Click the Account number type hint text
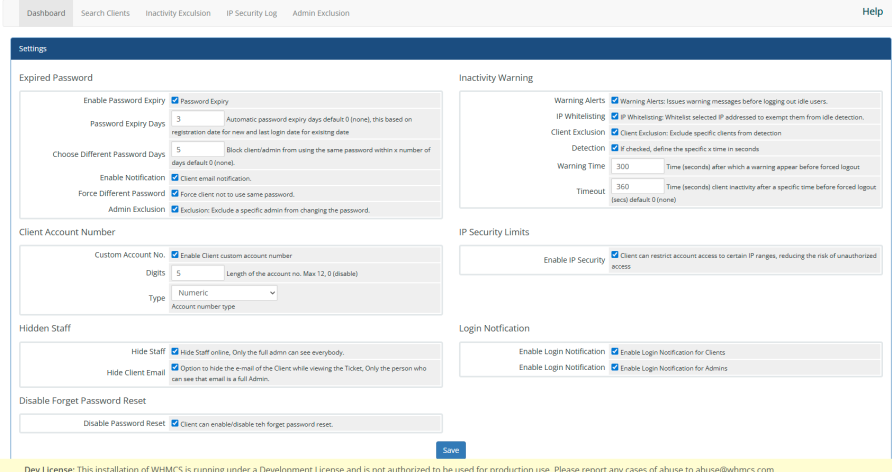 203,307
